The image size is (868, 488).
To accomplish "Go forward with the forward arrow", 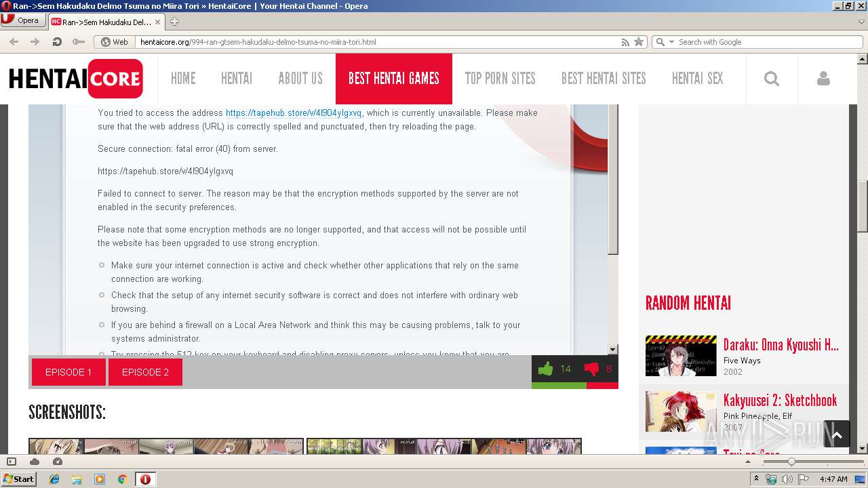I will 35,41.
